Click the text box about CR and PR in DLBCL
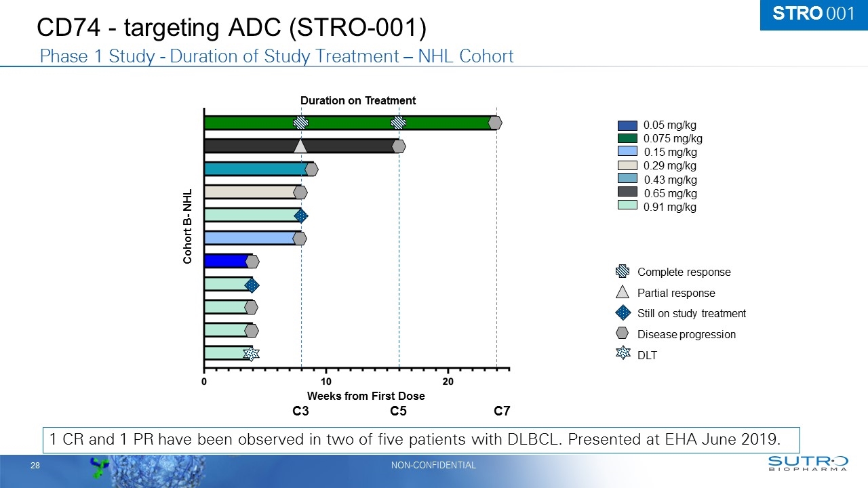This screenshot has height=488, width=868. point(422,439)
